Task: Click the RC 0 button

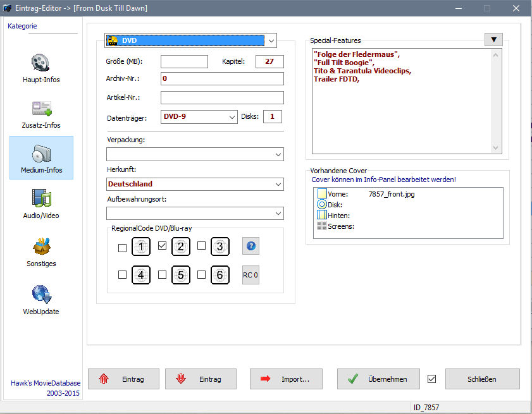Action: click(251, 275)
